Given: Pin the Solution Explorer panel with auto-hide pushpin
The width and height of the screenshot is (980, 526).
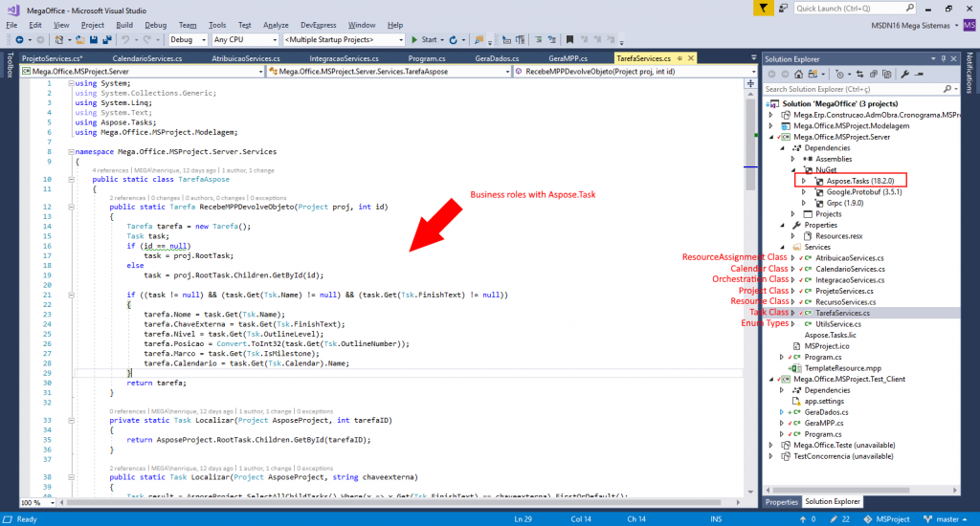Looking at the screenshot, I should pos(944,58).
